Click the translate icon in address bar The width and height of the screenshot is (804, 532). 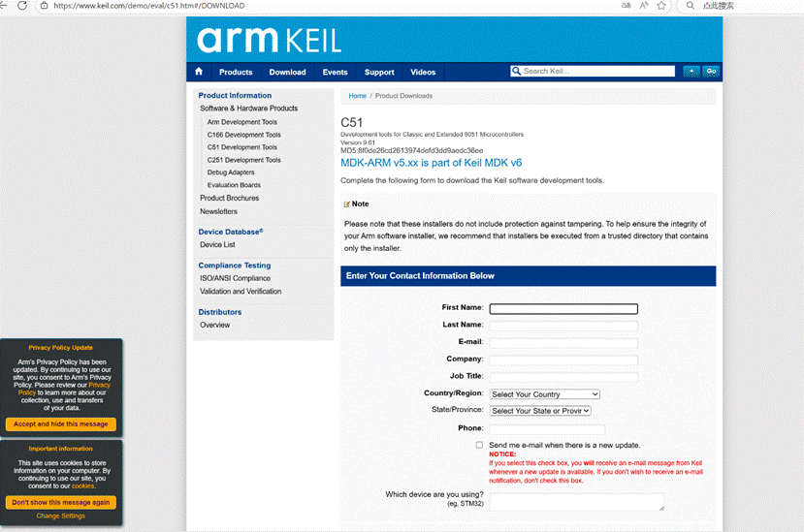[627, 6]
